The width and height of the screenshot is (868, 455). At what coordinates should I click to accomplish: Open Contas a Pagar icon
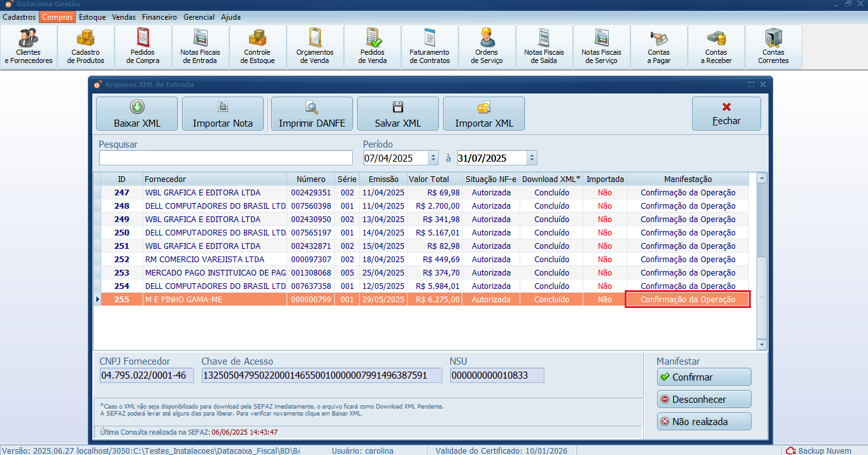[658, 46]
